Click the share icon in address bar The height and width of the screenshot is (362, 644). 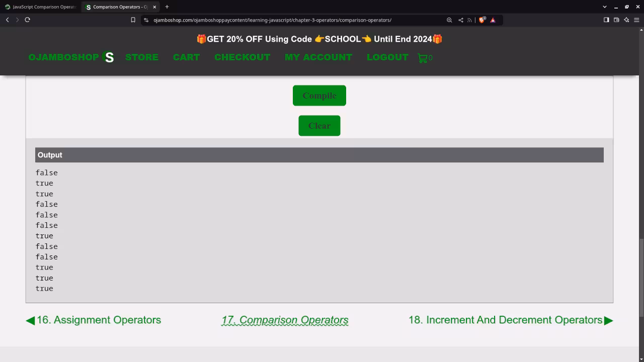pos(460,20)
